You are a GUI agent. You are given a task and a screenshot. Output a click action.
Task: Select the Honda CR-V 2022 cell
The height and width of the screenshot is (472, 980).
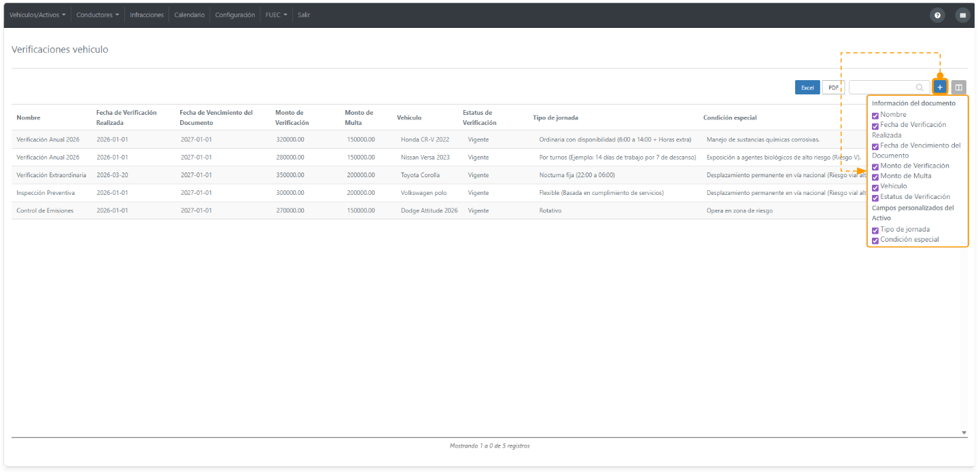[x=425, y=140]
